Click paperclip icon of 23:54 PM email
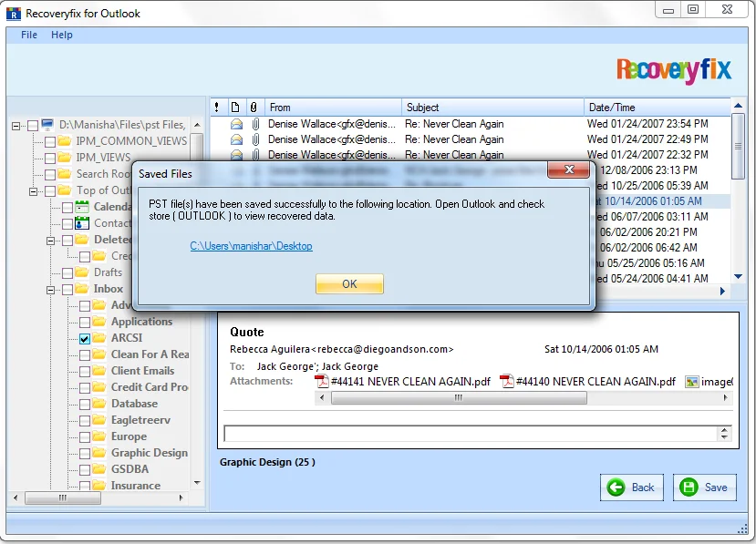Screen dimensions: 756x544 click(255, 124)
